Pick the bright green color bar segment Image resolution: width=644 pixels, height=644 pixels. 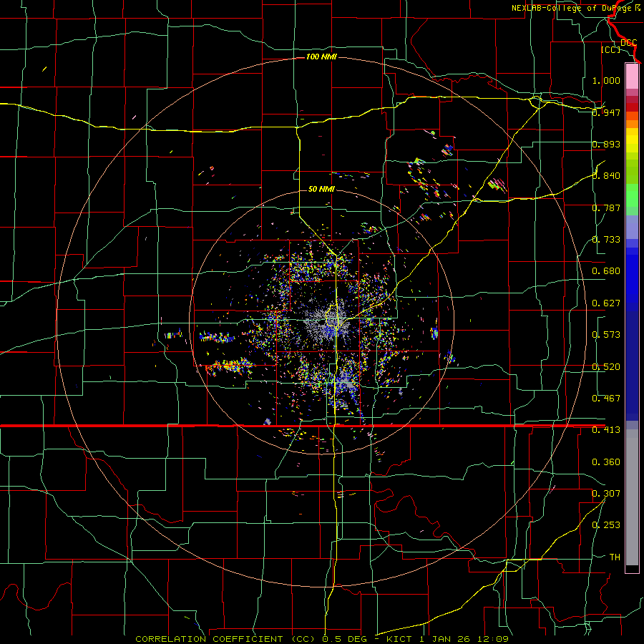[632, 195]
